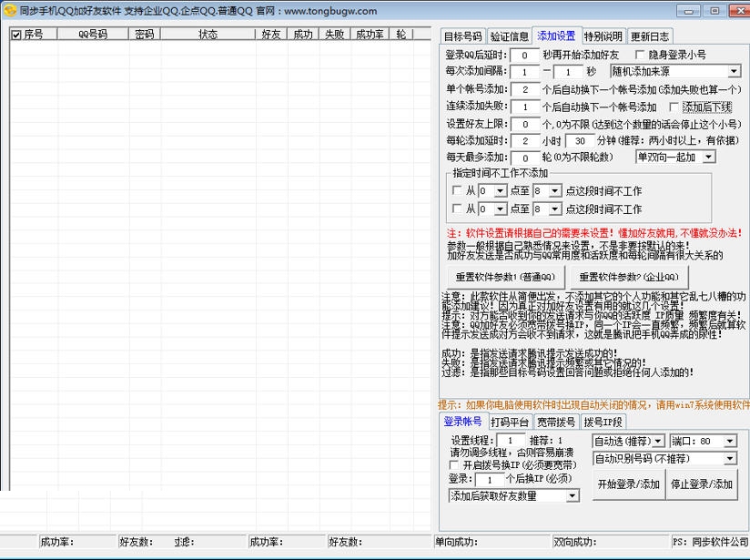Screen dimensions: 750x560
Task: Tick first 指定时间不工作 period checkbox
Action: tap(457, 190)
